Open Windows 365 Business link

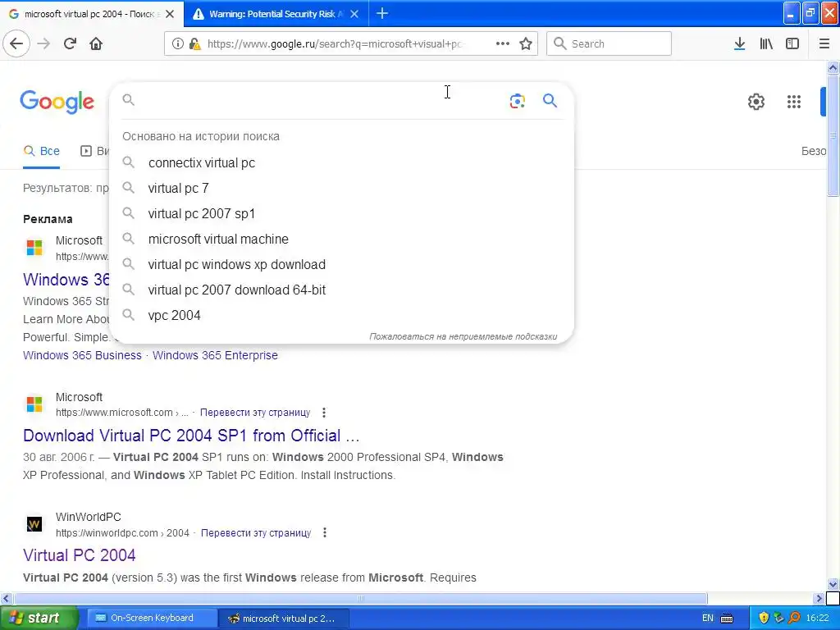(82, 355)
